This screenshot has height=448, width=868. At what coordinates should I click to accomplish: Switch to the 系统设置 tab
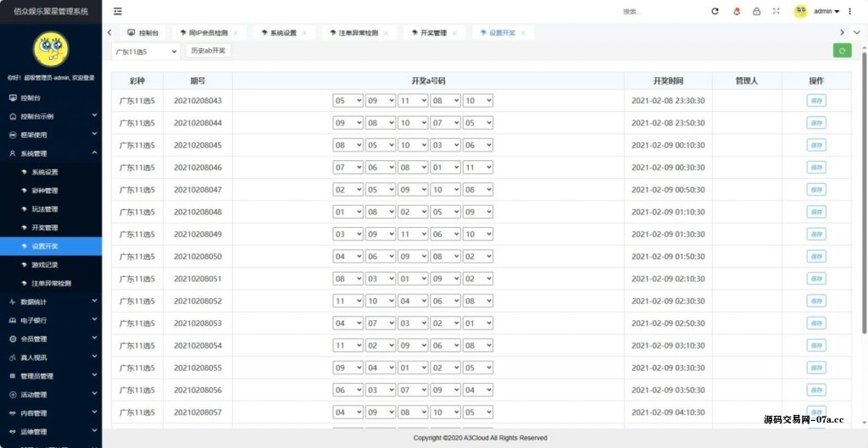point(283,33)
